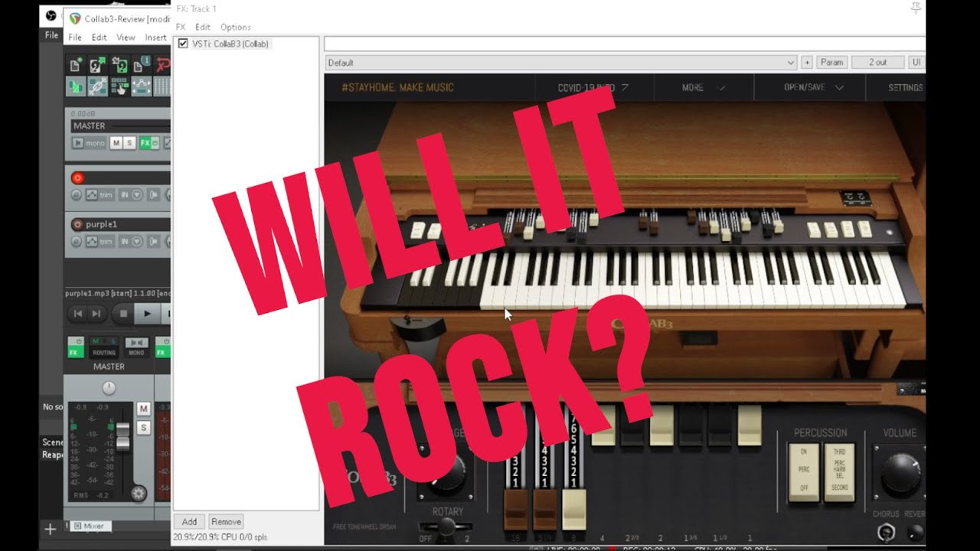
Task: Click the New project icon in Reaper toolbar
Action: [x=75, y=66]
